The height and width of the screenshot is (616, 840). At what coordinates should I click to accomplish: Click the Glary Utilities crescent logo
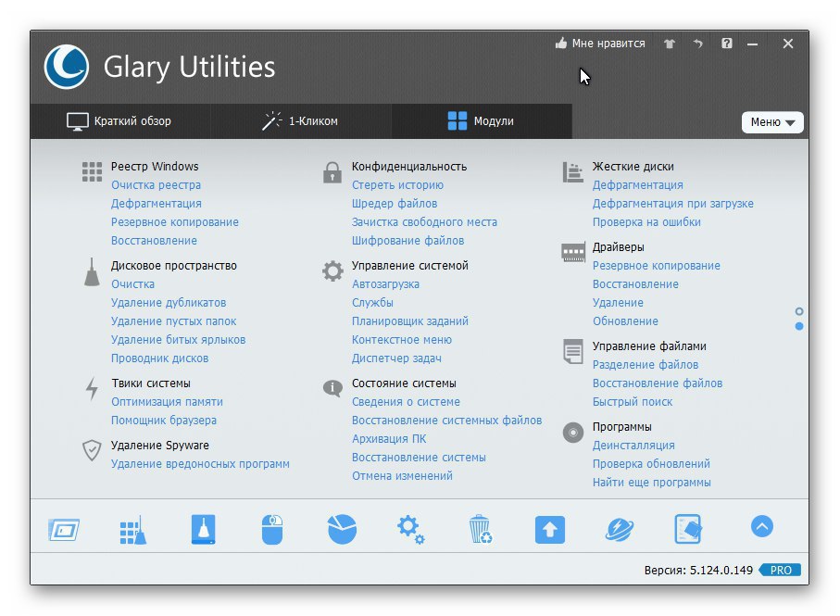67,67
